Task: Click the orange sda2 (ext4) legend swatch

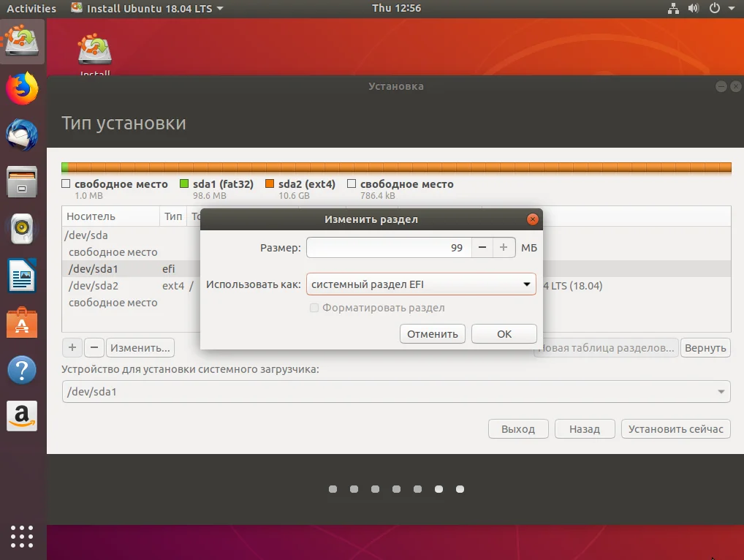Action: (x=270, y=183)
